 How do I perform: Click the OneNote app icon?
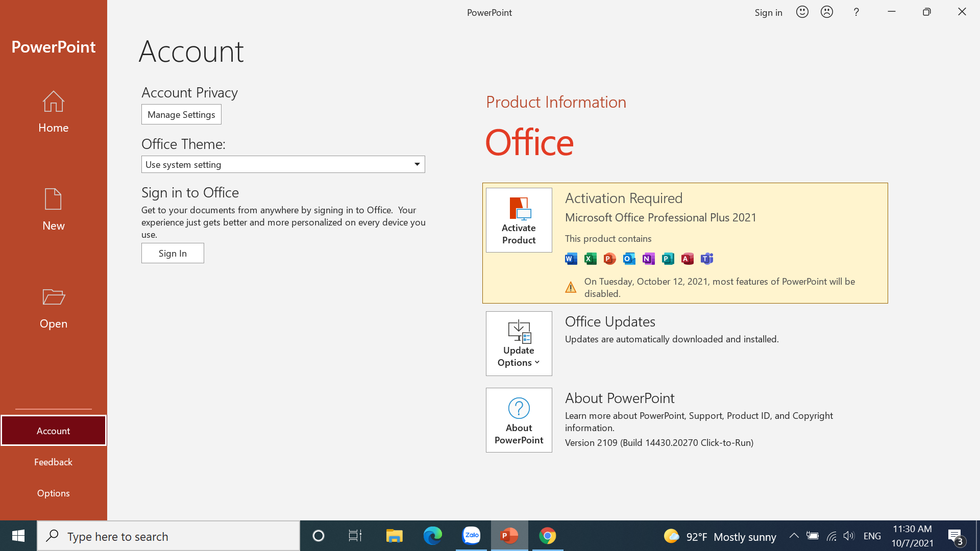coord(649,259)
